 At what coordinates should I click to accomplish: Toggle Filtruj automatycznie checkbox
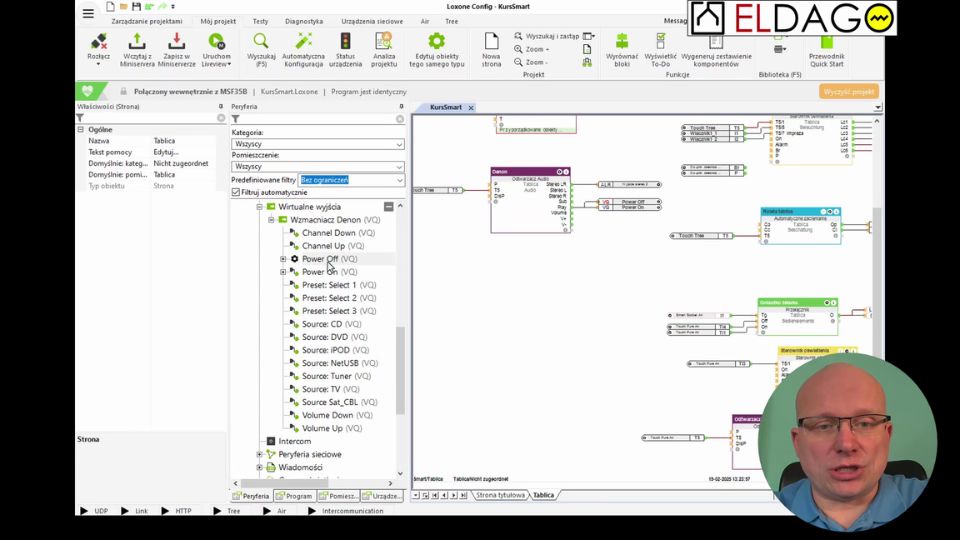(x=236, y=192)
